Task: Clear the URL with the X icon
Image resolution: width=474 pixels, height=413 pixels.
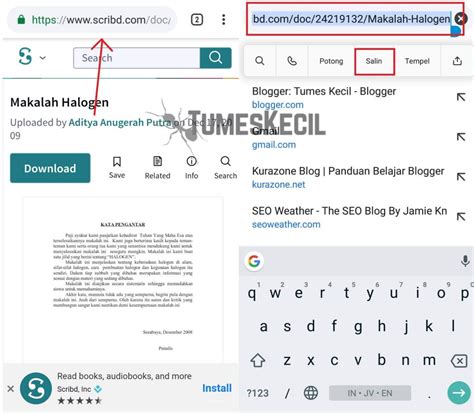Action: pos(461,19)
